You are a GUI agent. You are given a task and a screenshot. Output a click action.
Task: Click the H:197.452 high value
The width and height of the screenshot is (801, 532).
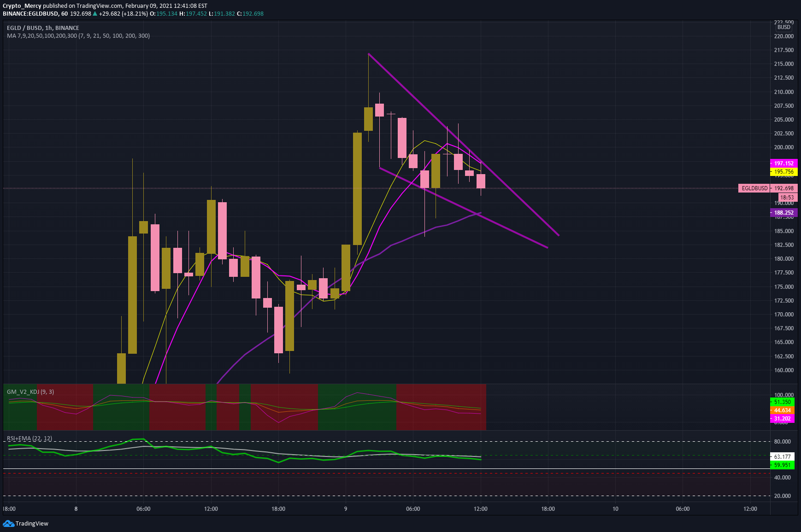click(x=193, y=13)
